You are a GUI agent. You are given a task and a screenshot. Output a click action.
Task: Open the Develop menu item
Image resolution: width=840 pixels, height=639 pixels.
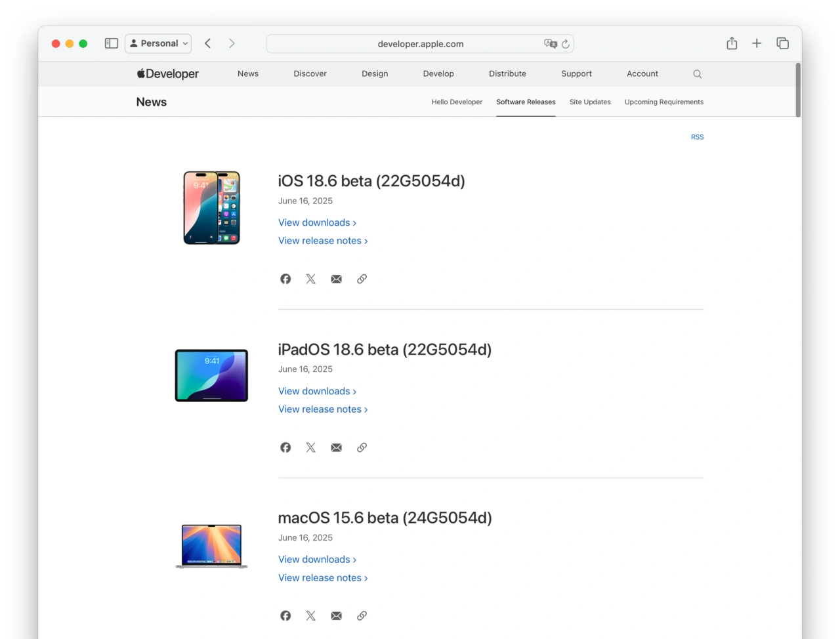[x=438, y=74]
